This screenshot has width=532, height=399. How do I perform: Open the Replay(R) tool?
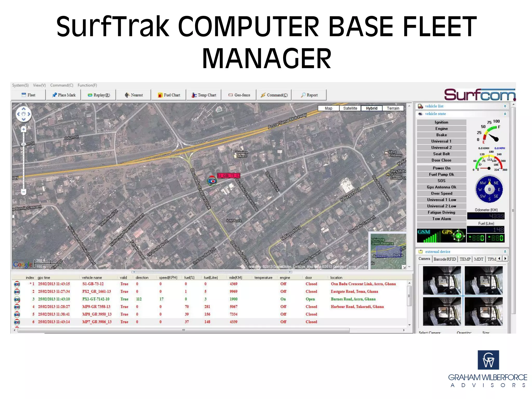click(x=99, y=95)
